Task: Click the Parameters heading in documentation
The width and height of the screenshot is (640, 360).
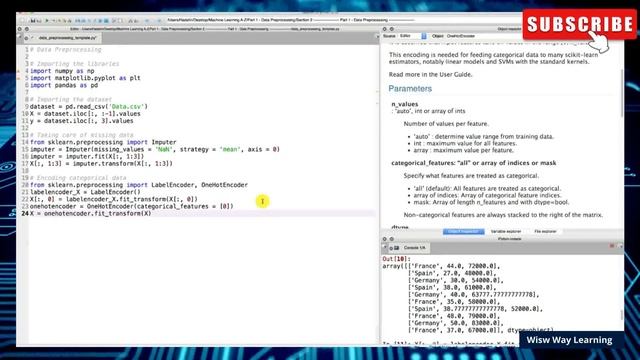Action: (x=410, y=89)
